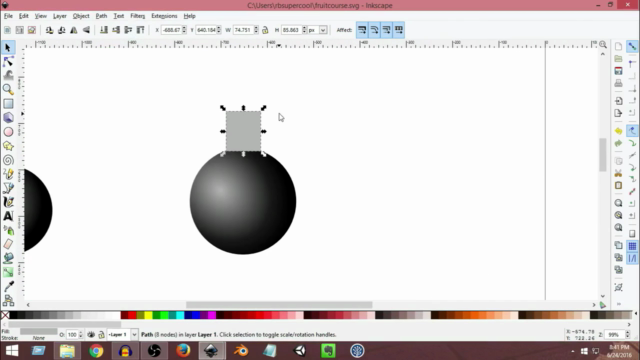Pick the yellow swatch in palette
Image resolution: width=640 pixels, height=360 pixels.
(148, 315)
